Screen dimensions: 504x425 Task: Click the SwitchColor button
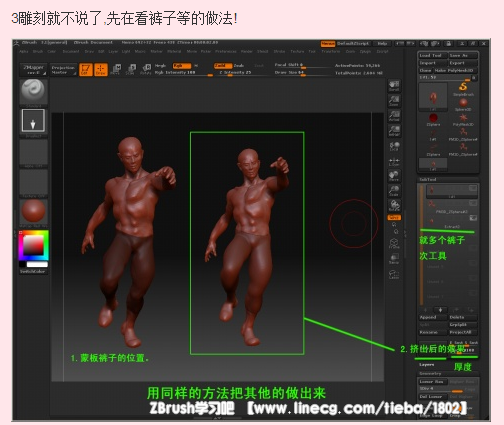tap(33, 271)
